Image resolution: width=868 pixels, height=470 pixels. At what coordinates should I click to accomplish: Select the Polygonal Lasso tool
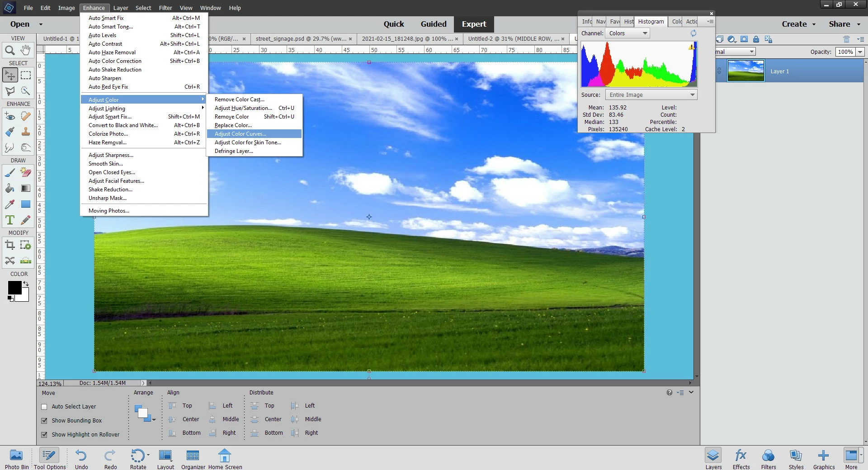click(x=9, y=91)
